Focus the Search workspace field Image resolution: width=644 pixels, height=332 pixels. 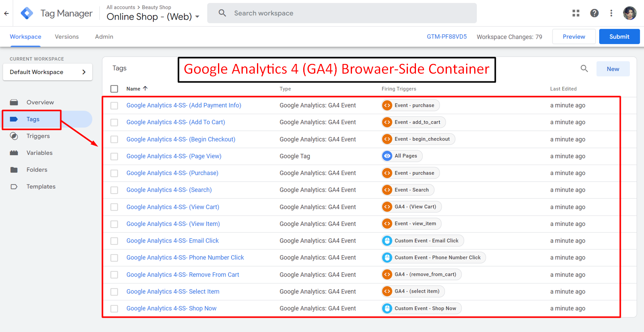coord(341,13)
